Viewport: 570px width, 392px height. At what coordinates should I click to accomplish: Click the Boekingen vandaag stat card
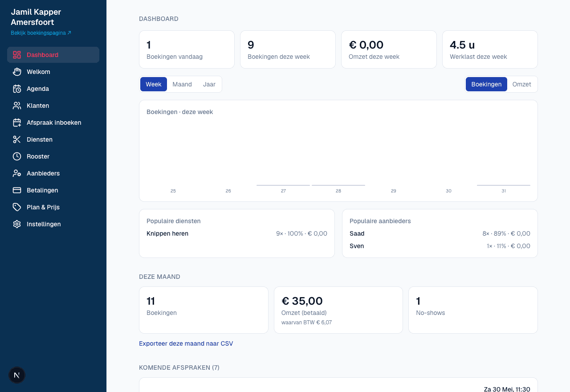click(187, 49)
